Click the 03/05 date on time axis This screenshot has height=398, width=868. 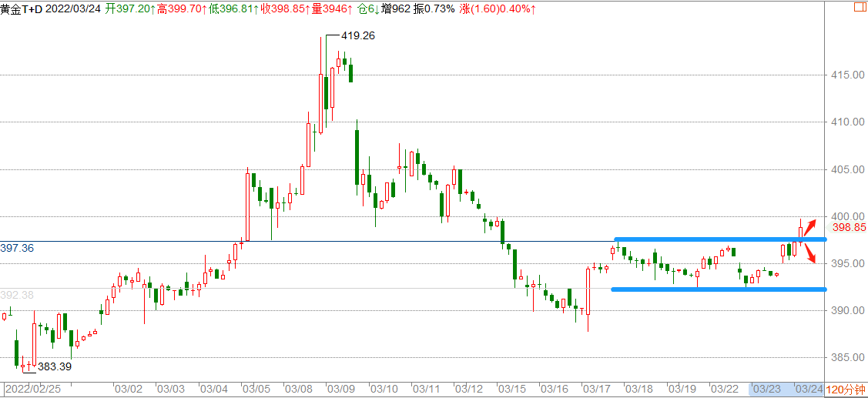[256, 390]
